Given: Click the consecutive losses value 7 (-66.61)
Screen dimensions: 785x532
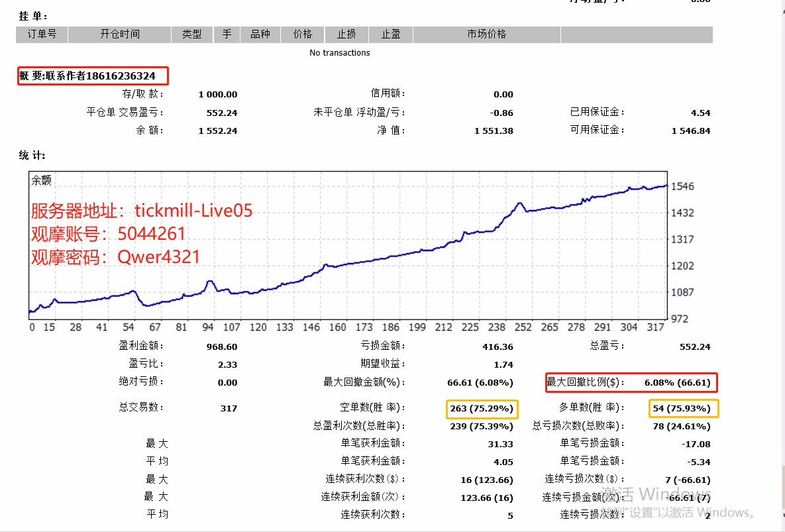Looking at the screenshot, I should (x=688, y=480).
